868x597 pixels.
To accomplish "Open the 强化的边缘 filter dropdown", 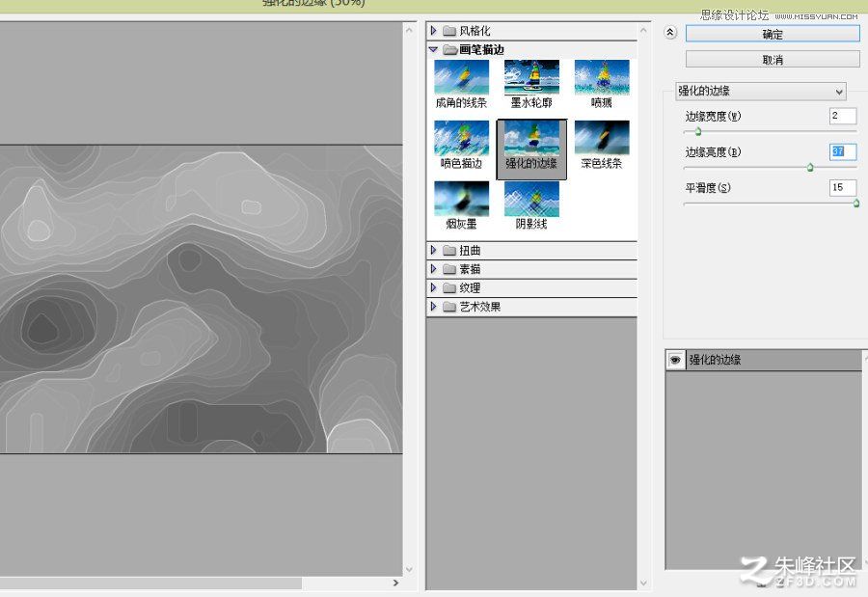I will coord(761,91).
